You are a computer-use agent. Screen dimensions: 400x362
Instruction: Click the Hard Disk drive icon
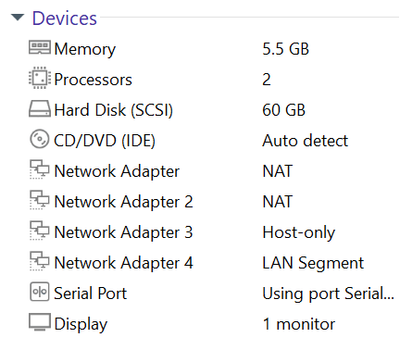click(x=40, y=109)
